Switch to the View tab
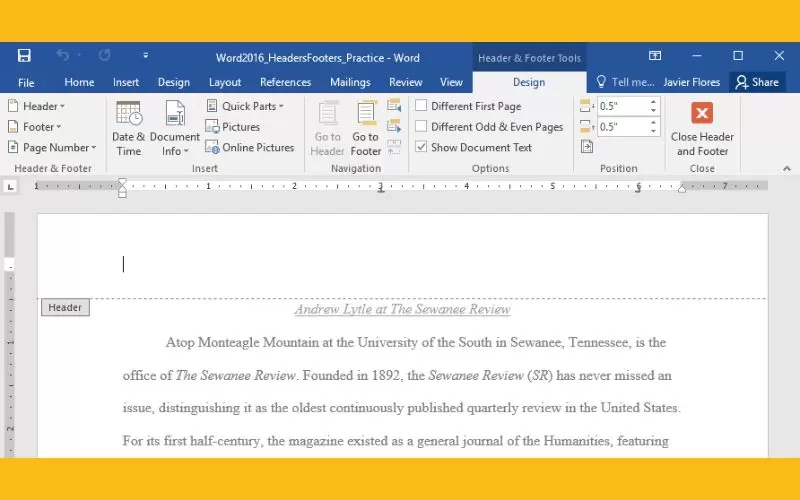This screenshot has height=500, width=800. pos(451,82)
